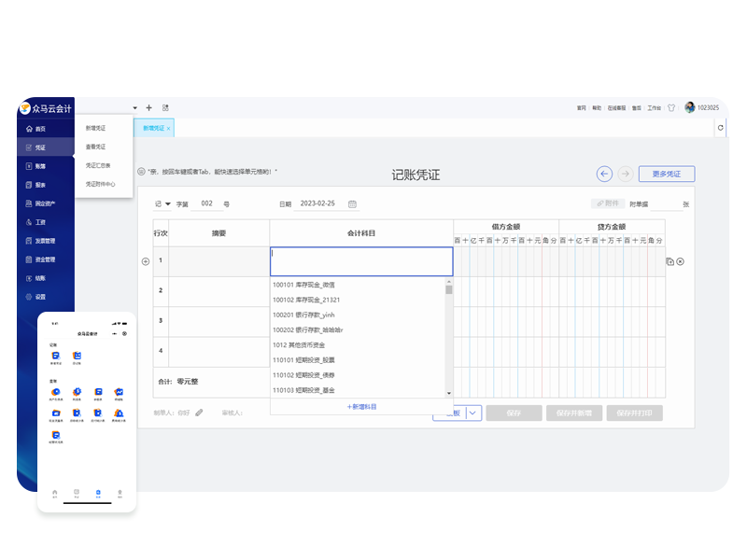Click the row 2 摘要 cell
This screenshot has height=560, width=747.
219,291
